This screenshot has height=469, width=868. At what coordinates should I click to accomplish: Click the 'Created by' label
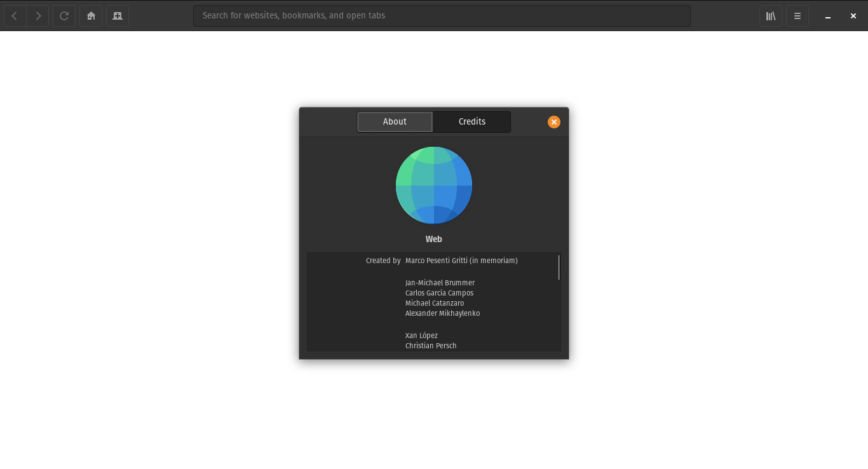383,261
